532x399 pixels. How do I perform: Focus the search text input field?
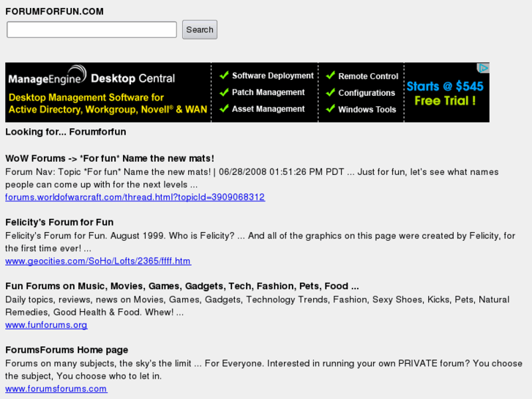[x=91, y=29]
